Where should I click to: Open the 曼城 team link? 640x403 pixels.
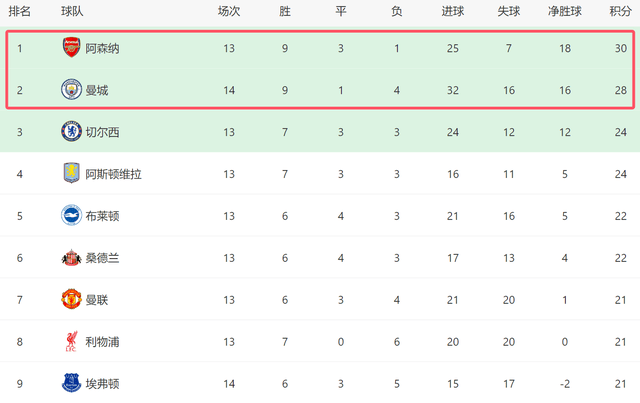click(97, 90)
